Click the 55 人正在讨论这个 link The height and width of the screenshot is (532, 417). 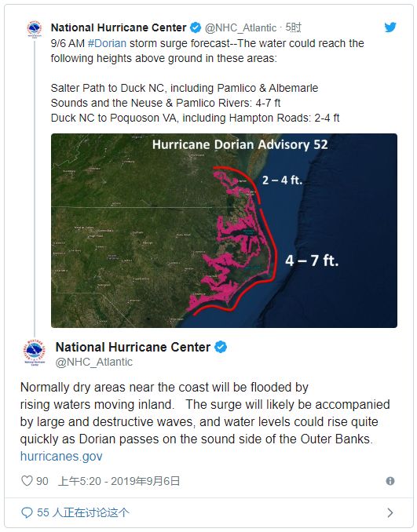tap(83, 512)
